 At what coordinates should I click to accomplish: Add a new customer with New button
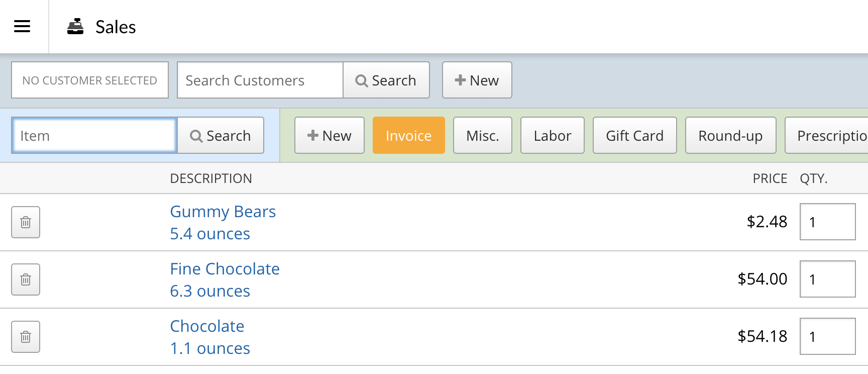point(477,80)
